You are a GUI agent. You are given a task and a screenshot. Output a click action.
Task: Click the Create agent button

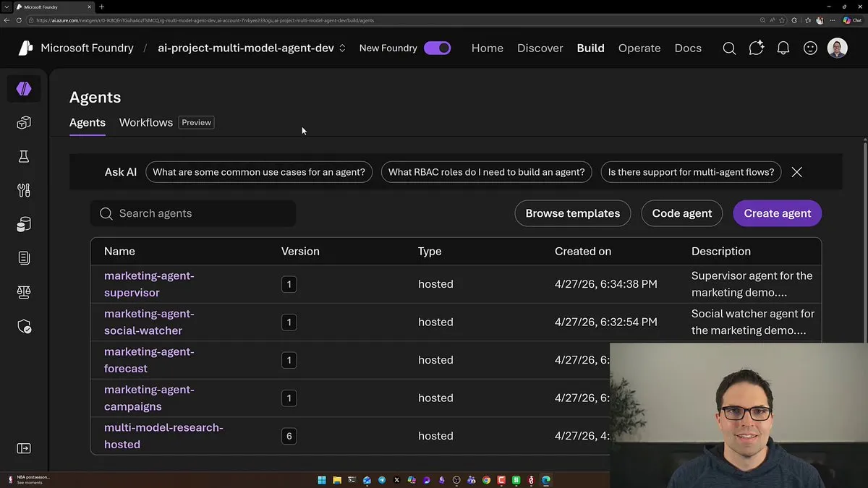pos(778,213)
